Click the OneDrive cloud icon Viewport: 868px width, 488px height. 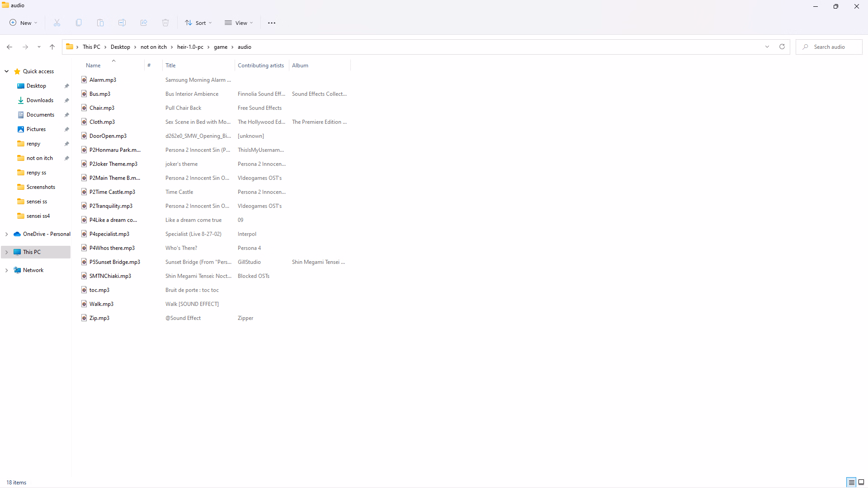pos(17,234)
